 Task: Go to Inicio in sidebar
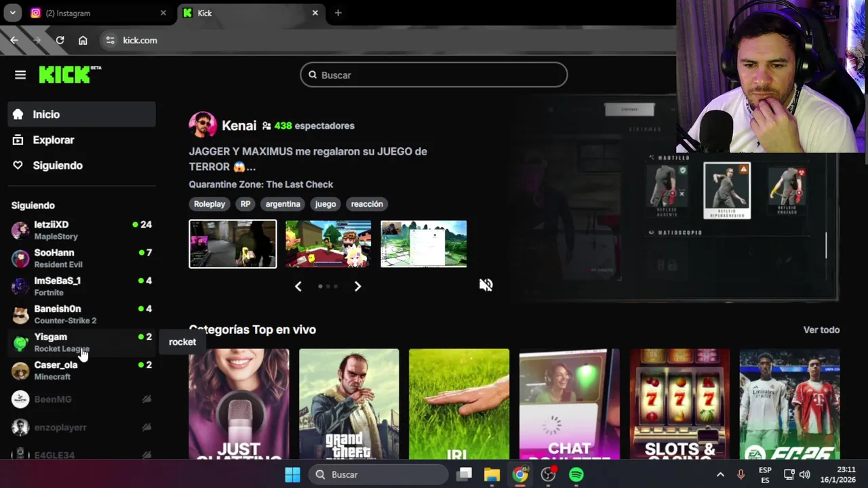pos(81,115)
